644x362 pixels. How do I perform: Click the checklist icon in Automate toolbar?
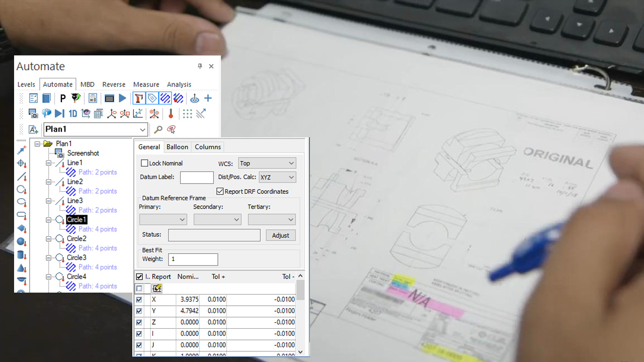pyautogui.click(x=33, y=99)
